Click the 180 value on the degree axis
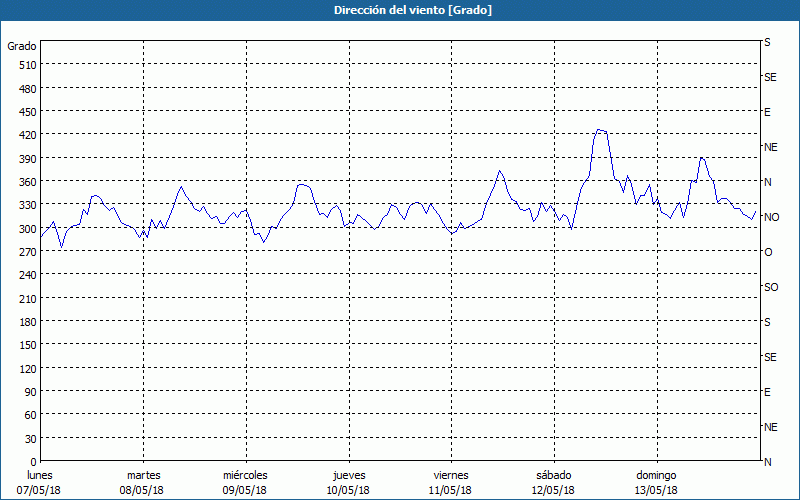The image size is (800, 500). (x=29, y=322)
